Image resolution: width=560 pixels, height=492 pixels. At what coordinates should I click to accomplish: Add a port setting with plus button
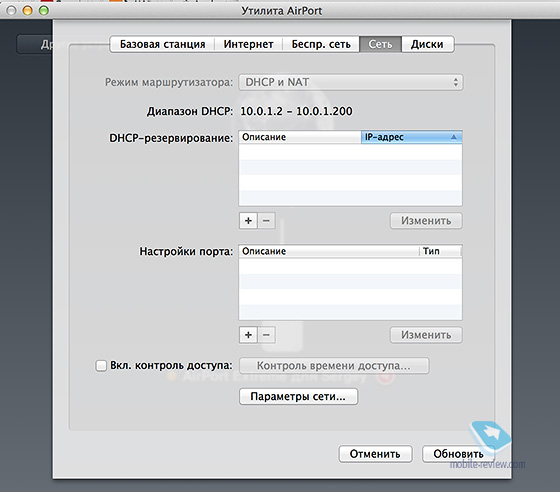[248, 335]
